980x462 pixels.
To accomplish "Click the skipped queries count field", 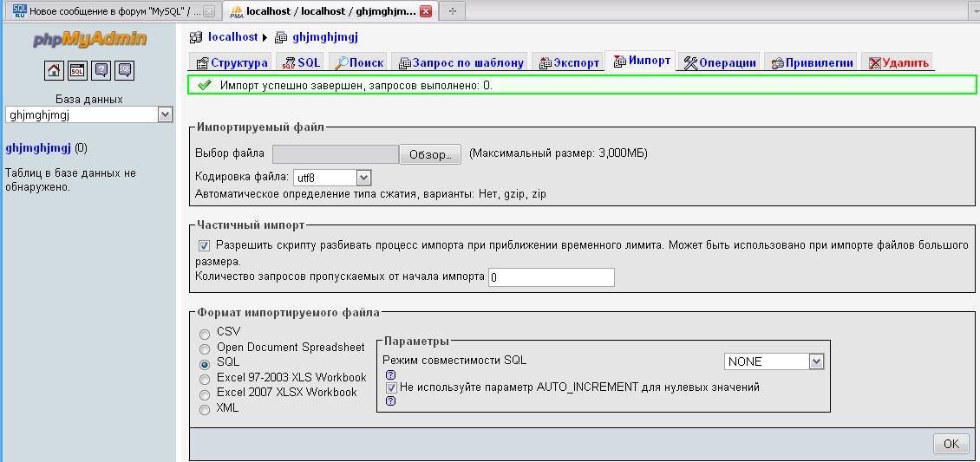I will coord(552,277).
